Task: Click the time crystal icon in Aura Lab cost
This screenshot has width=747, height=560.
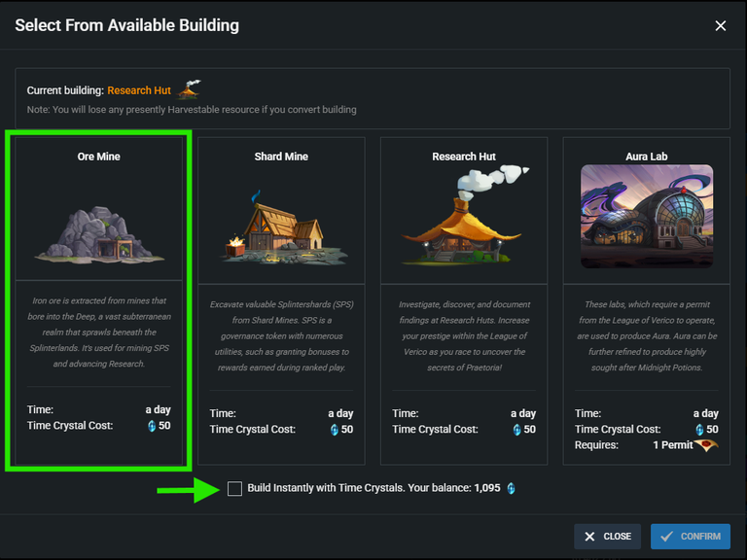Action: click(699, 430)
